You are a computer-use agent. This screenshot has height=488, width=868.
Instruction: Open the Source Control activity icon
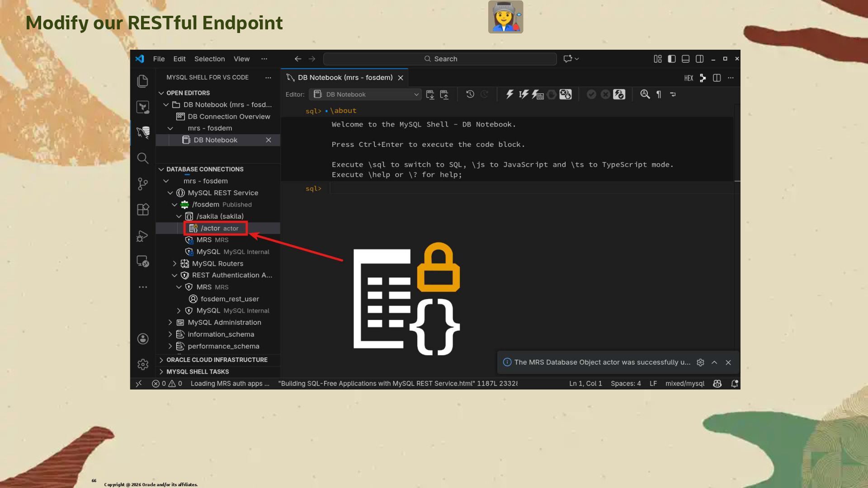pyautogui.click(x=143, y=184)
